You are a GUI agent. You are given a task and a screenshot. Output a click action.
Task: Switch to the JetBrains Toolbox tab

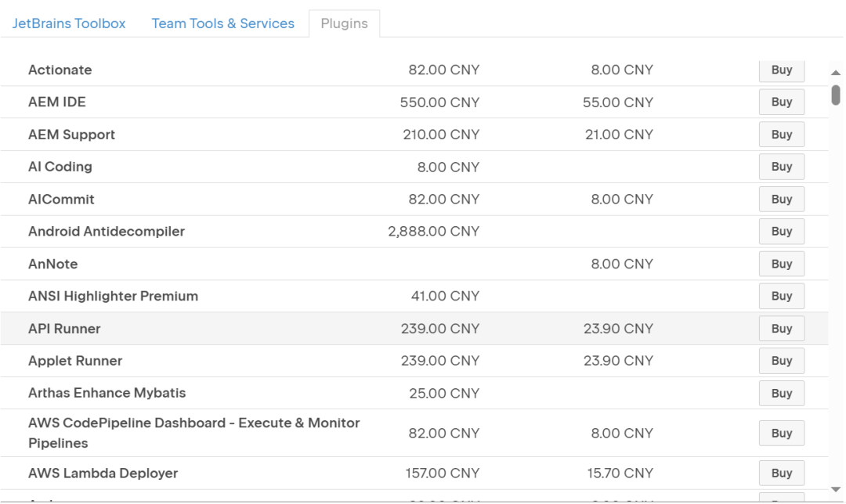click(x=69, y=23)
